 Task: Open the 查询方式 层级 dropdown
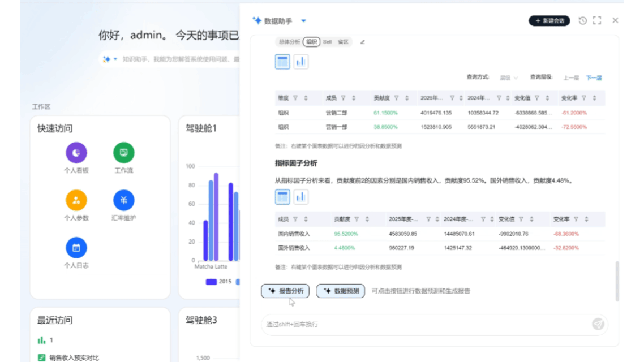pos(509,78)
